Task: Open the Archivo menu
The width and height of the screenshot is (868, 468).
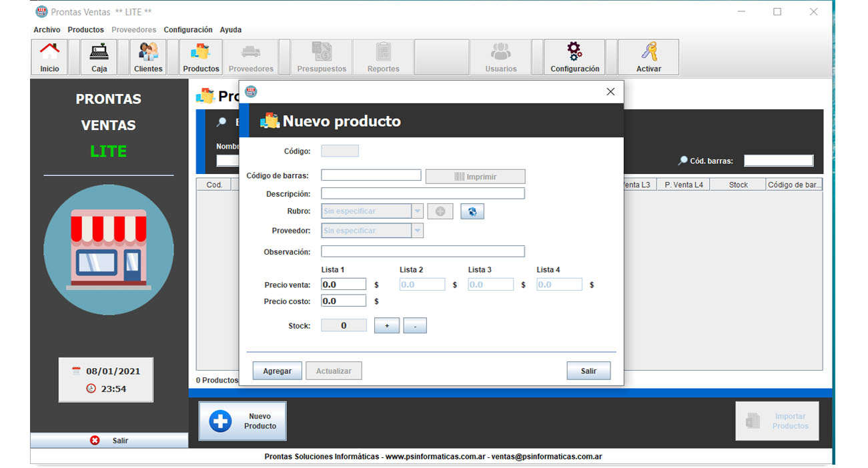Action: coord(47,30)
